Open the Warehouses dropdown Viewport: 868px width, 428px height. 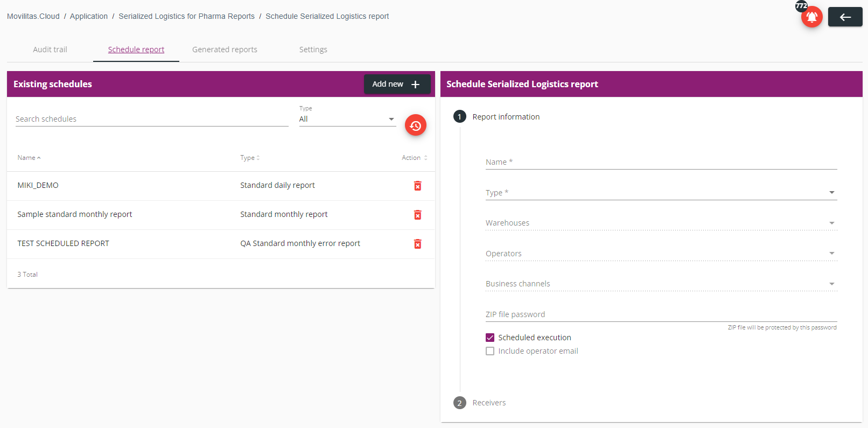[x=661, y=223]
